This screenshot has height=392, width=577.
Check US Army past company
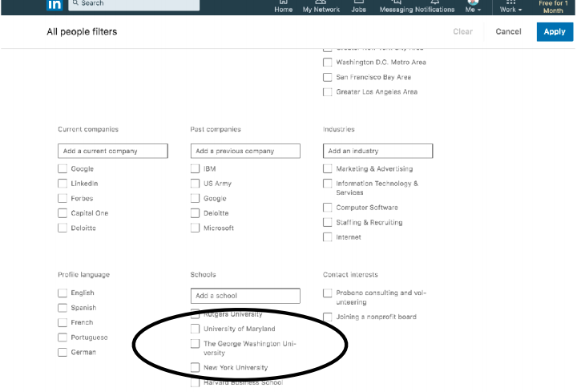[195, 184]
